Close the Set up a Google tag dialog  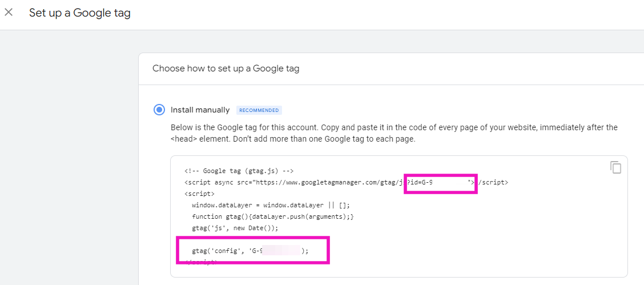pos(9,13)
